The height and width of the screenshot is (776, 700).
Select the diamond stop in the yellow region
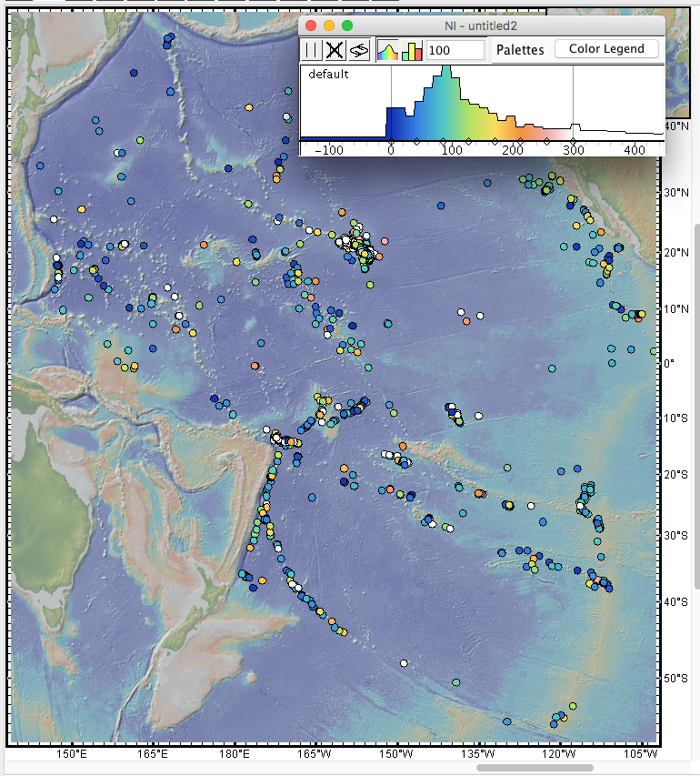[x=495, y=142]
